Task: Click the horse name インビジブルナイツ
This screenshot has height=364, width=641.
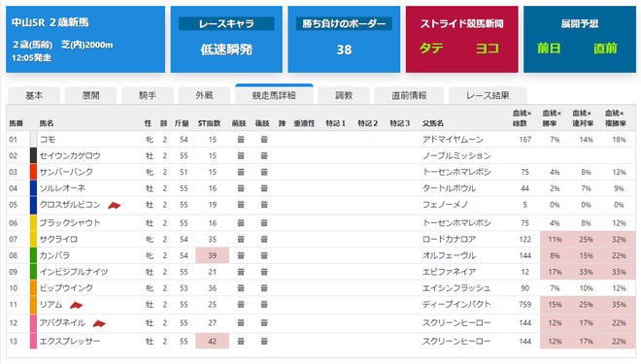Action: [74, 272]
